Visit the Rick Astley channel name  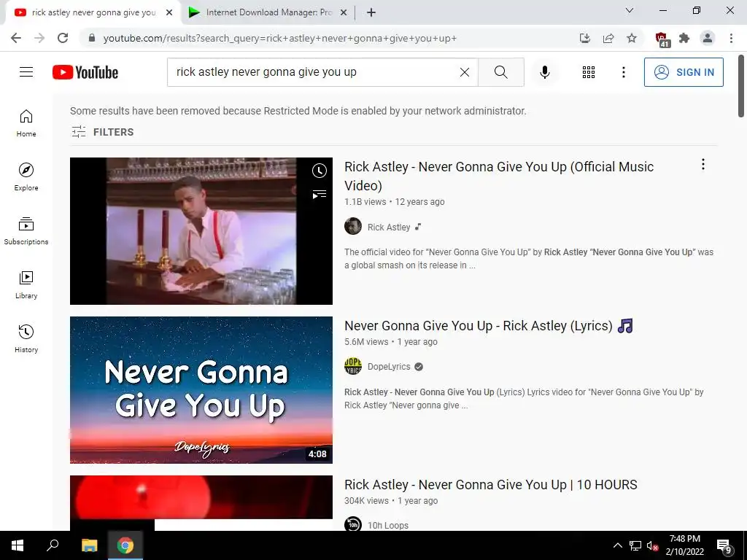coord(389,227)
